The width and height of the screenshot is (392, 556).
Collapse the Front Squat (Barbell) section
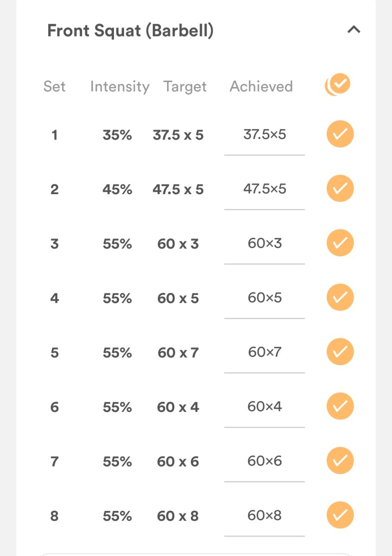pos(354,30)
